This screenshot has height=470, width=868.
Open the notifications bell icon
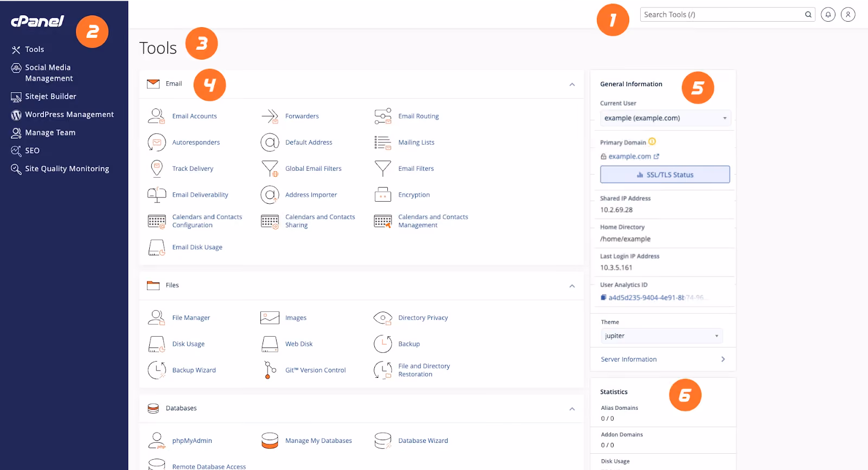pos(828,15)
